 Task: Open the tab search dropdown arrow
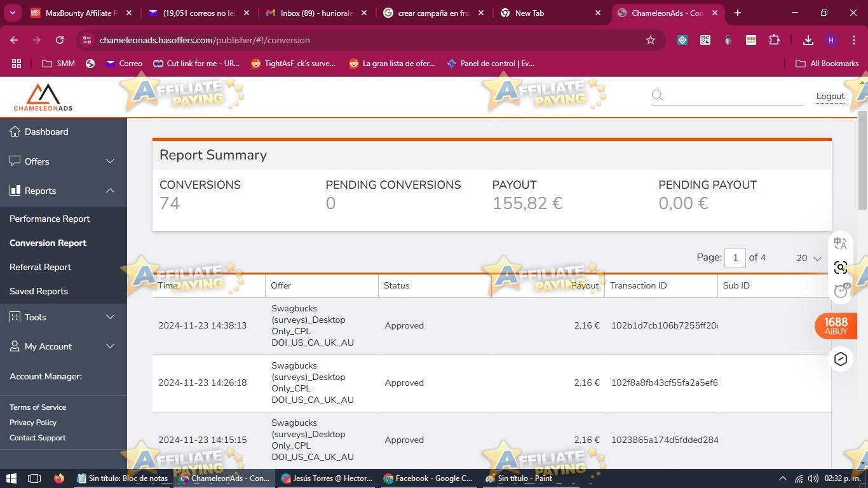click(12, 13)
